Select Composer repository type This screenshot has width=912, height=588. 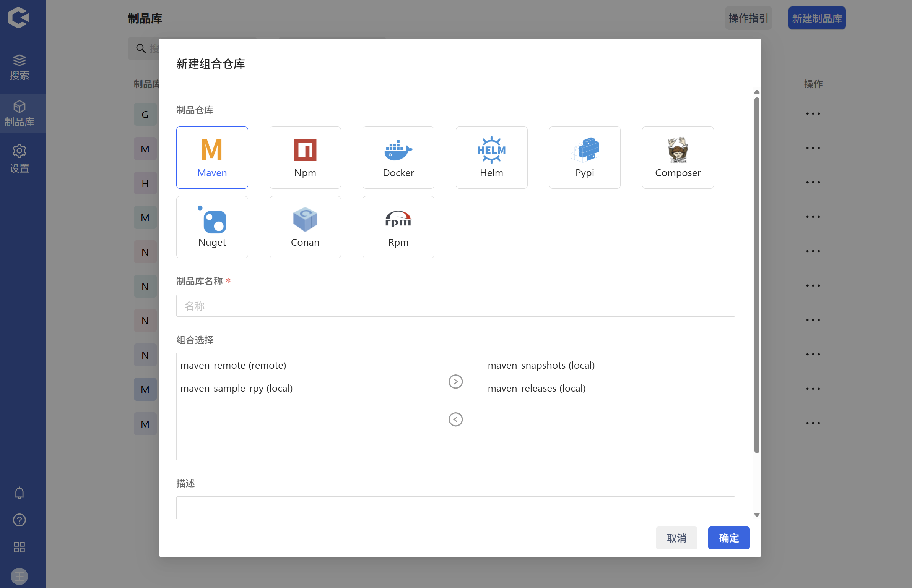[x=677, y=157]
